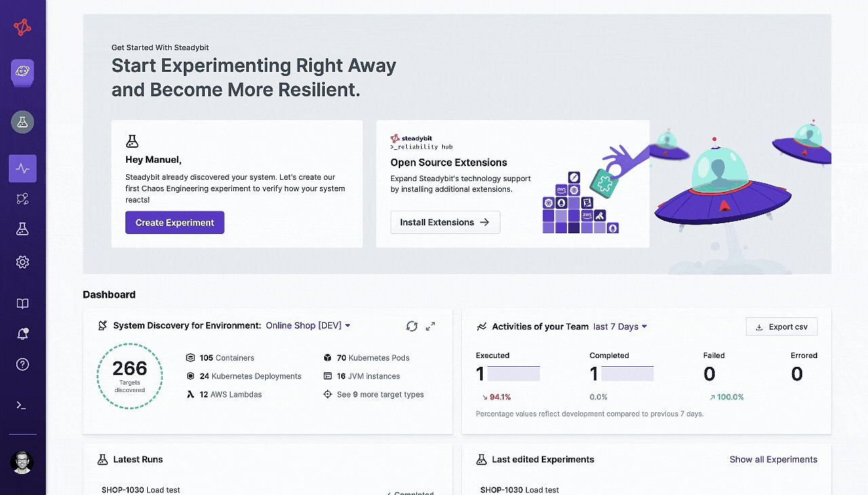This screenshot has height=495, width=868.
Task: Click the killswitch nodes icon in sidebar
Action: point(22,198)
